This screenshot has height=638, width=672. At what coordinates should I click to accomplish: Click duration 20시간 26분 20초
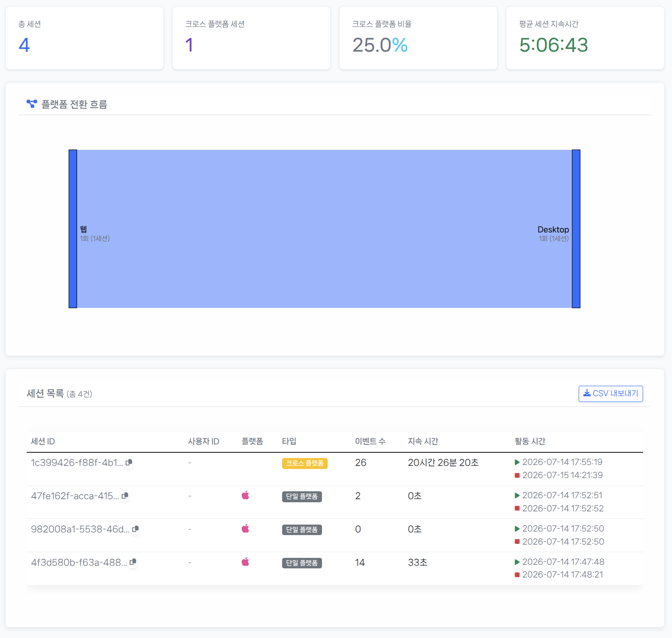[443, 462]
